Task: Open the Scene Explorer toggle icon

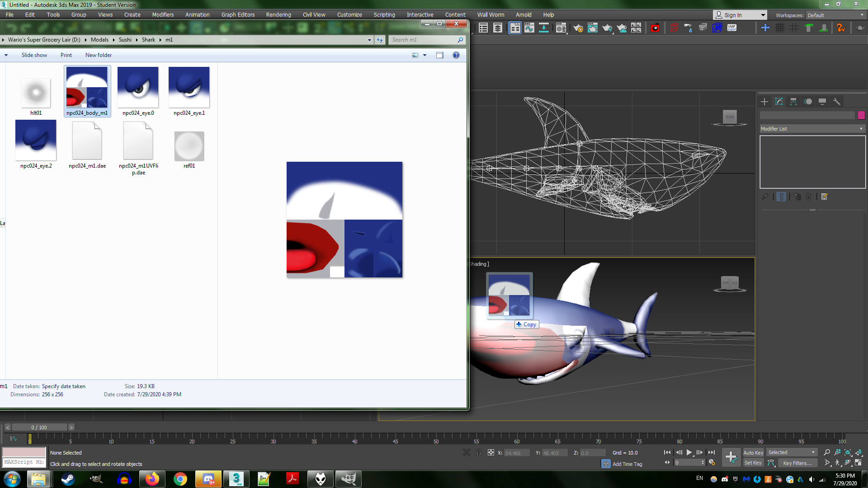Action: 483,28
